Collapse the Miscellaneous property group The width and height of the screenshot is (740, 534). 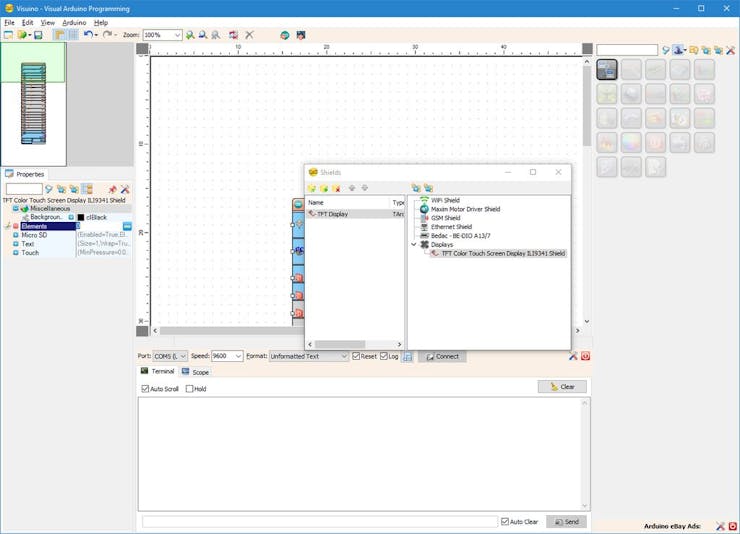[x=16, y=209]
